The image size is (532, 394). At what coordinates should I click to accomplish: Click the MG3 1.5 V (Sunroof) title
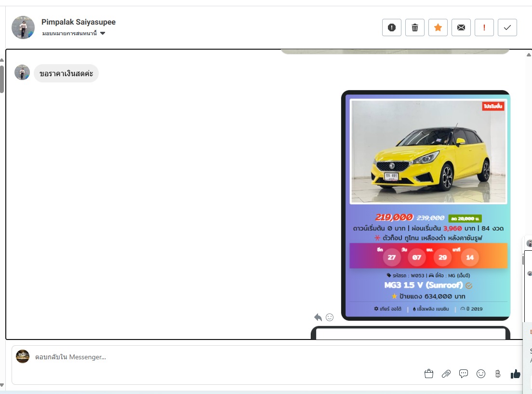pos(424,285)
